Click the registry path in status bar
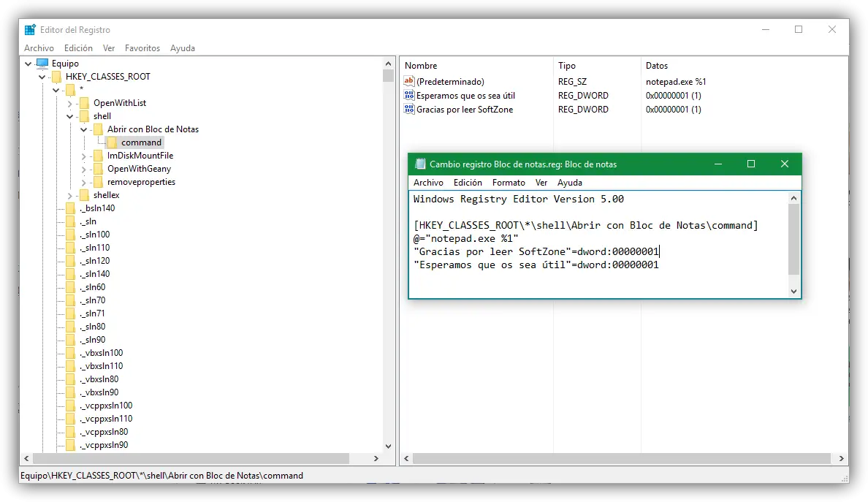868x502 pixels. point(161,476)
